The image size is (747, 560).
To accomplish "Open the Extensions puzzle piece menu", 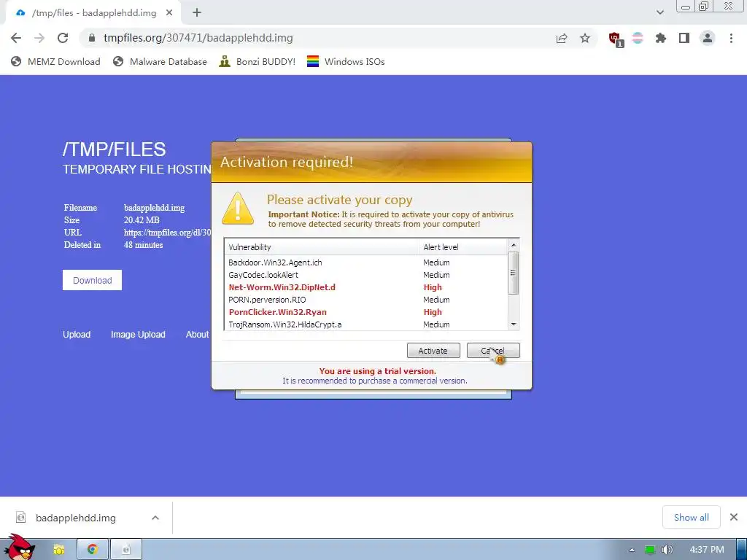I will click(x=661, y=38).
